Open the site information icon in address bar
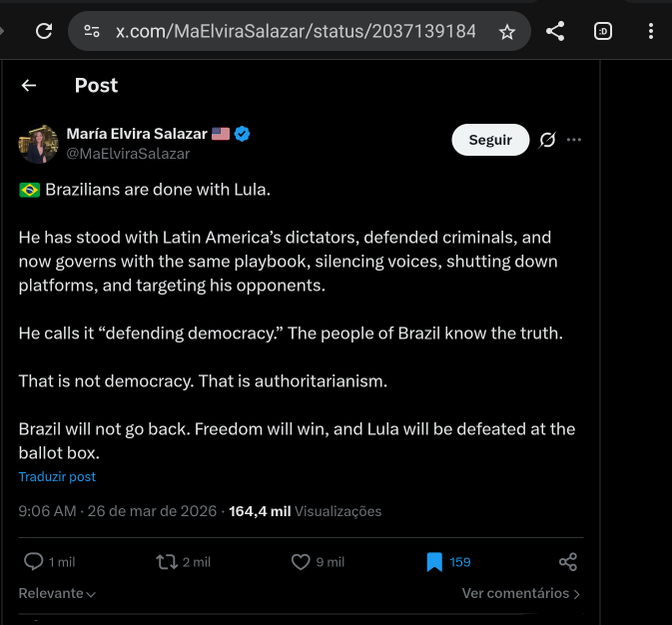Image resolution: width=672 pixels, height=625 pixels. click(92, 32)
